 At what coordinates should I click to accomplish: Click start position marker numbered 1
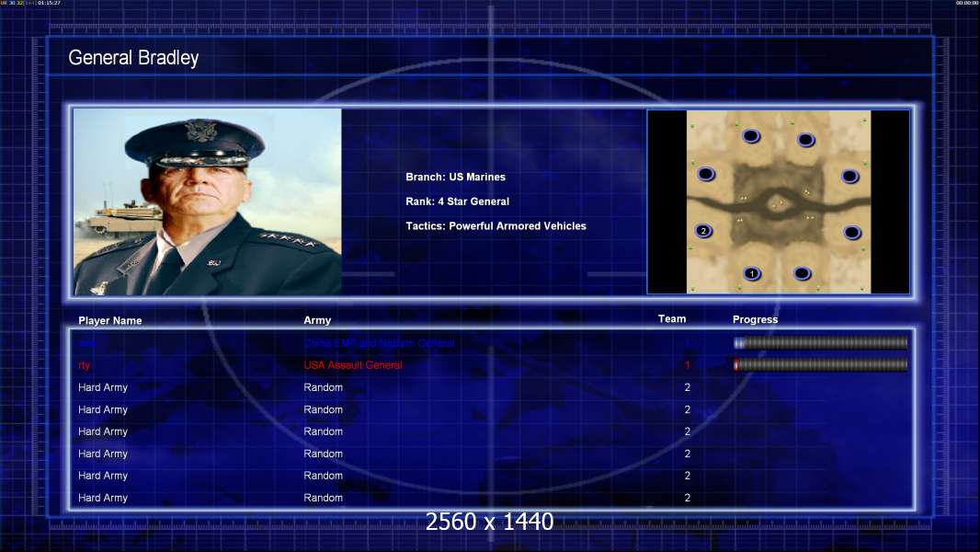(x=752, y=273)
